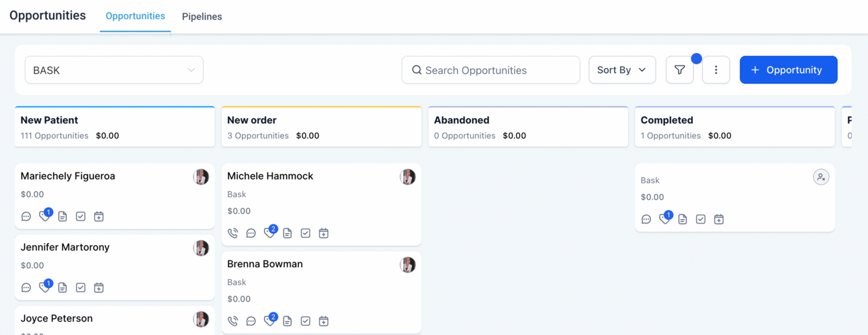Viewport: 868px width, 335px height.
Task: Open notes icon on Jennifer Martorony card
Action: pyautogui.click(x=62, y=287)
